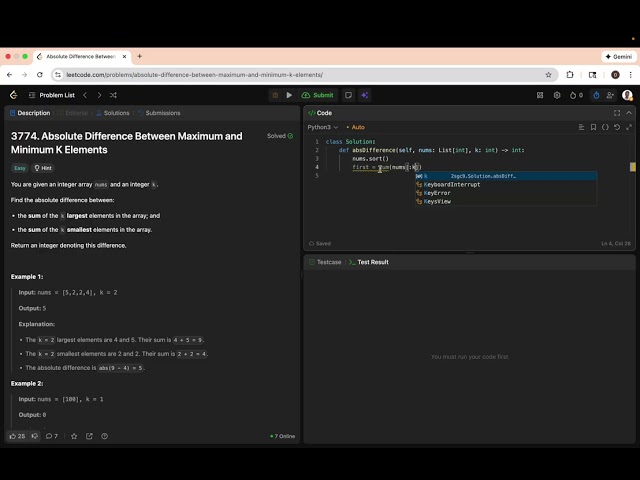
Task: Click the star favorite icon below problem
Action: [x=75, y=436]
